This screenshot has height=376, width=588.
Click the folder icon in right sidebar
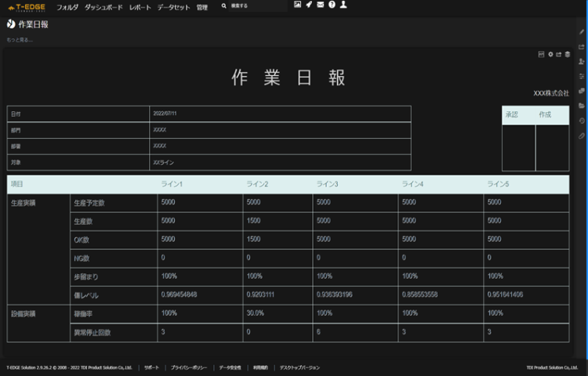coord(581,106)
